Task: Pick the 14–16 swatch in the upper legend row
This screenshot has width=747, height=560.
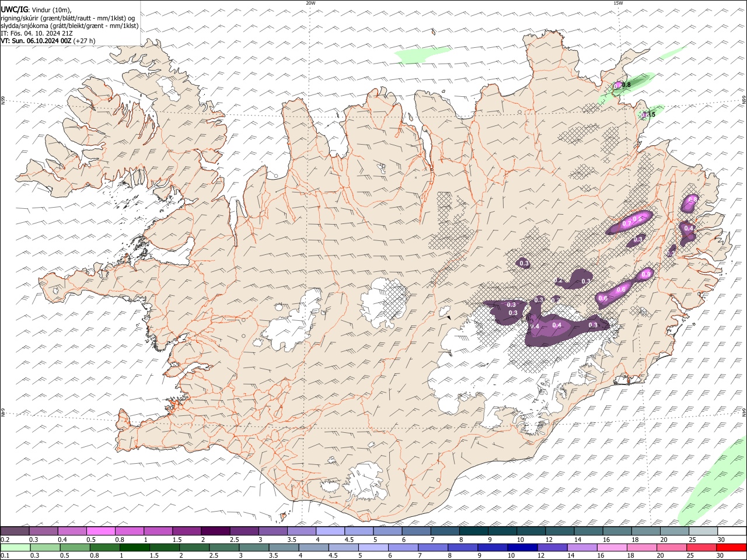Action: point(588,531)
